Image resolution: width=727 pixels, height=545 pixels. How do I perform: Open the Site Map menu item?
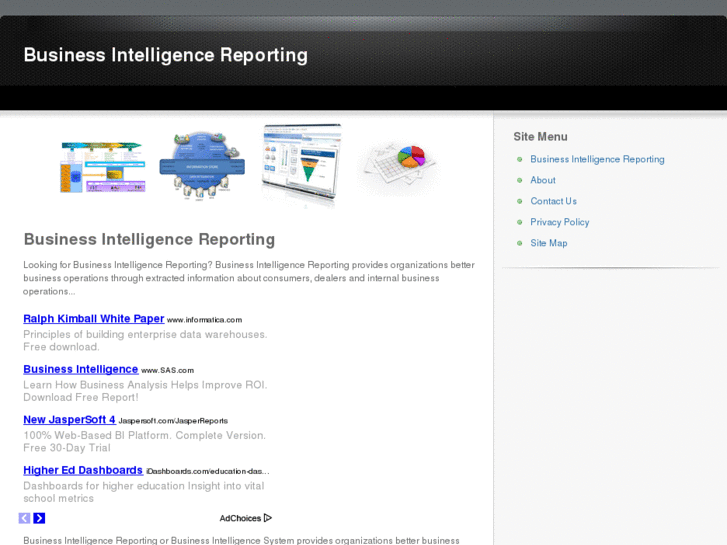tap(548, 243)
